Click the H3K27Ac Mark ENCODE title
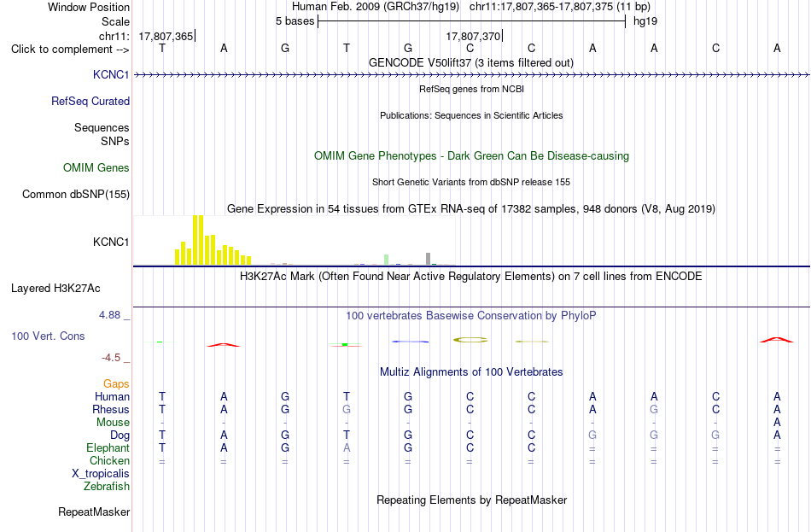 pyautogui.click(x=471, y=276)
